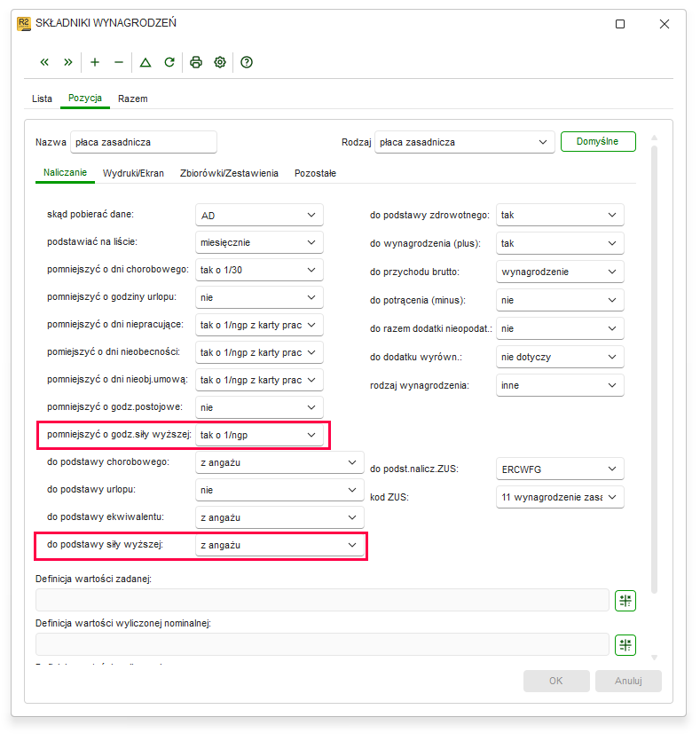Switch to Wydruki/Ekran sub-tab
Screen dimensions: 700x741
[133, 173]
